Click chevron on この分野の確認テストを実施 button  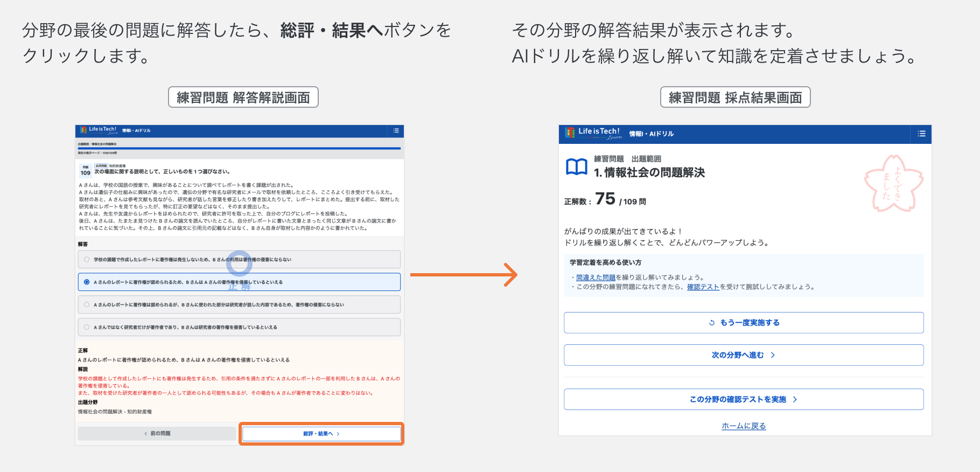click(x=795, y=399)
